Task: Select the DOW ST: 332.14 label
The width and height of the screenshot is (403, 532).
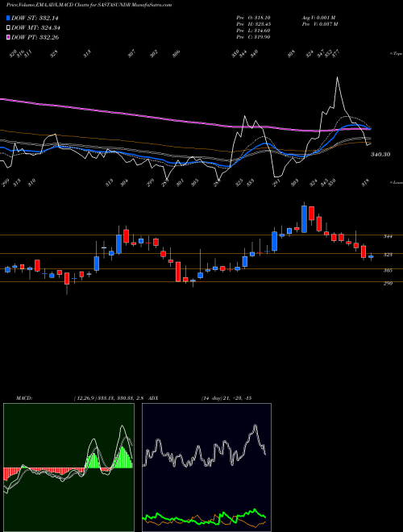Action: [35, 18]
